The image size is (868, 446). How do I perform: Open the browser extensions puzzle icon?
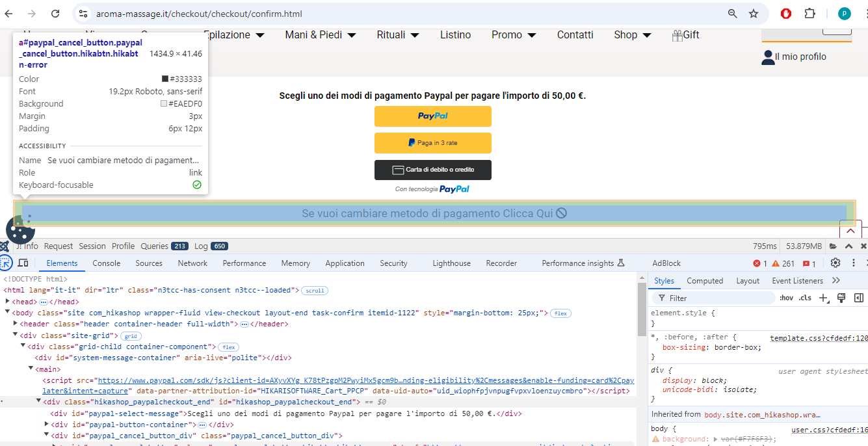point(809,14)
